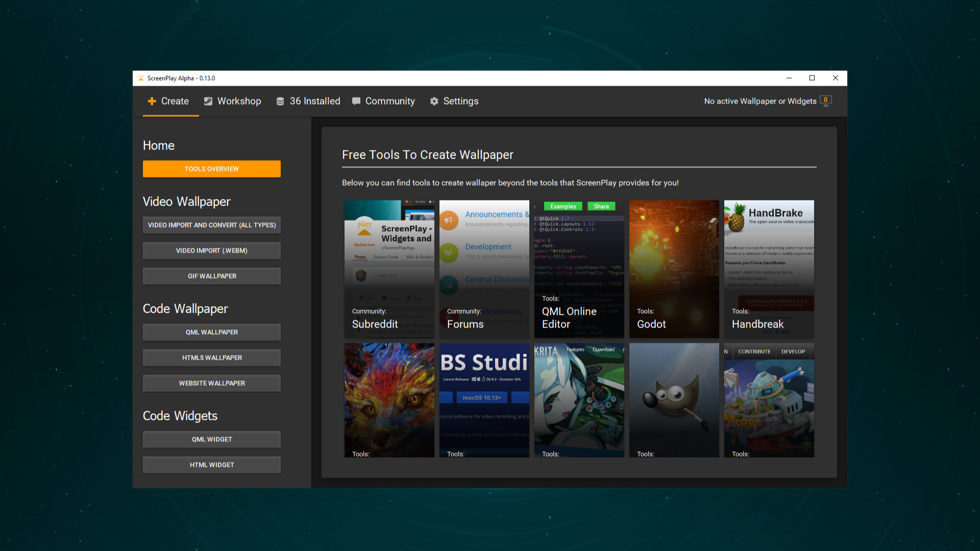980x551 pixels.
Task: Create a GIF Wallpaper
Action: point(211,276)
